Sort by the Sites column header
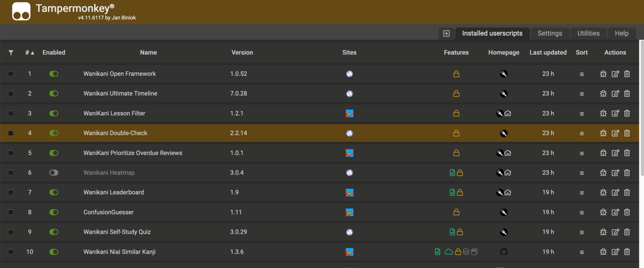644x268 pixels. pyautogui.click(x=349, y=52)
